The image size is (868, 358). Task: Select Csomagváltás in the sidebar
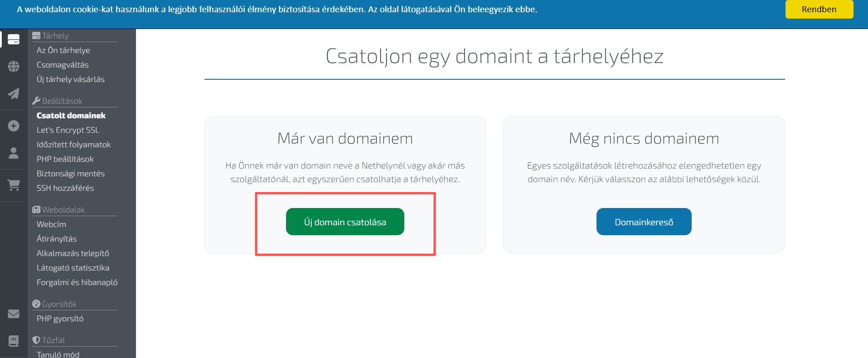[63, 65]
